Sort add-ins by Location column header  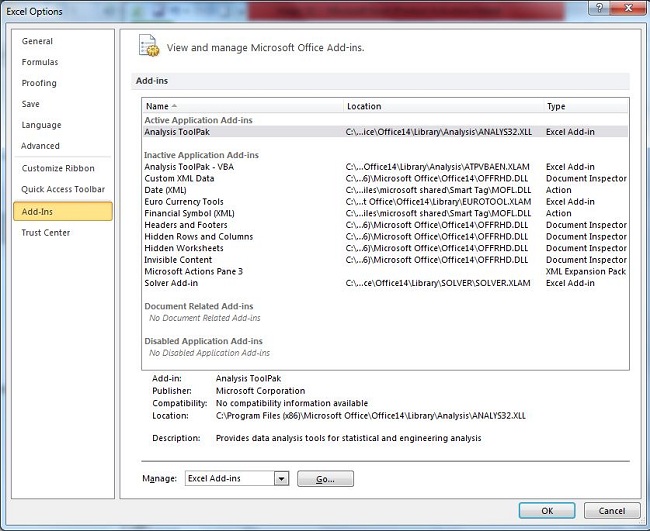point(443,106)
